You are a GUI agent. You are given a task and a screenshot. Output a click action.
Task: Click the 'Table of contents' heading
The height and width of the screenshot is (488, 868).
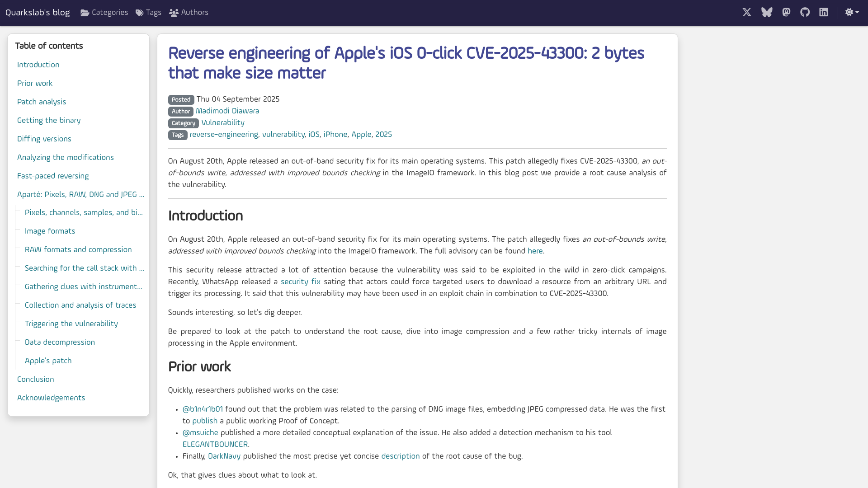[x=49, y=46]
